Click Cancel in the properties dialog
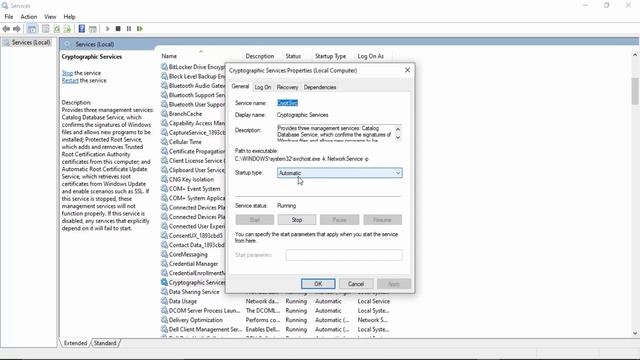The width and height of the screenshot is (640, 360). [356, 284]
